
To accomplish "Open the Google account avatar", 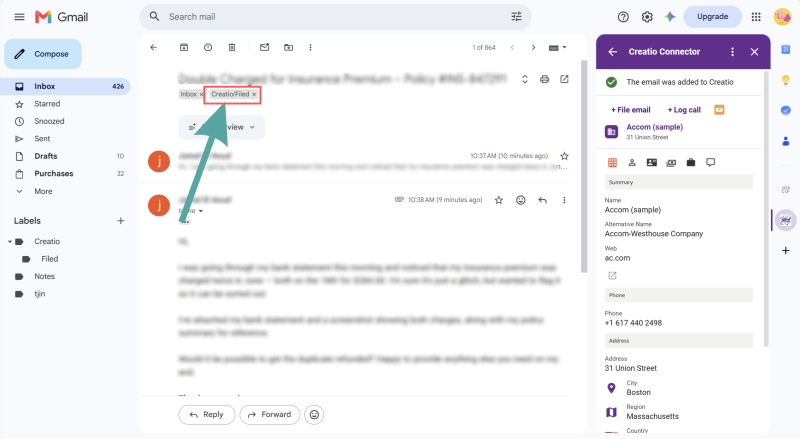I will click(782, 17).
